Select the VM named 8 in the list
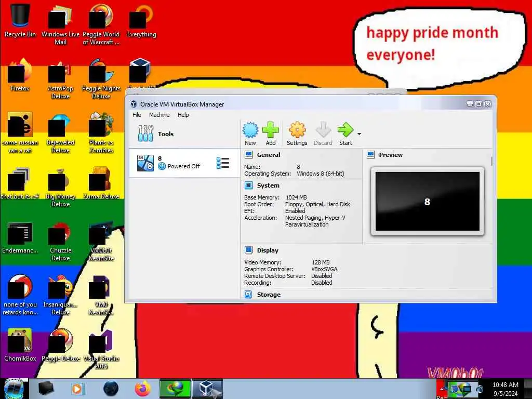 (x=184, y=163)
